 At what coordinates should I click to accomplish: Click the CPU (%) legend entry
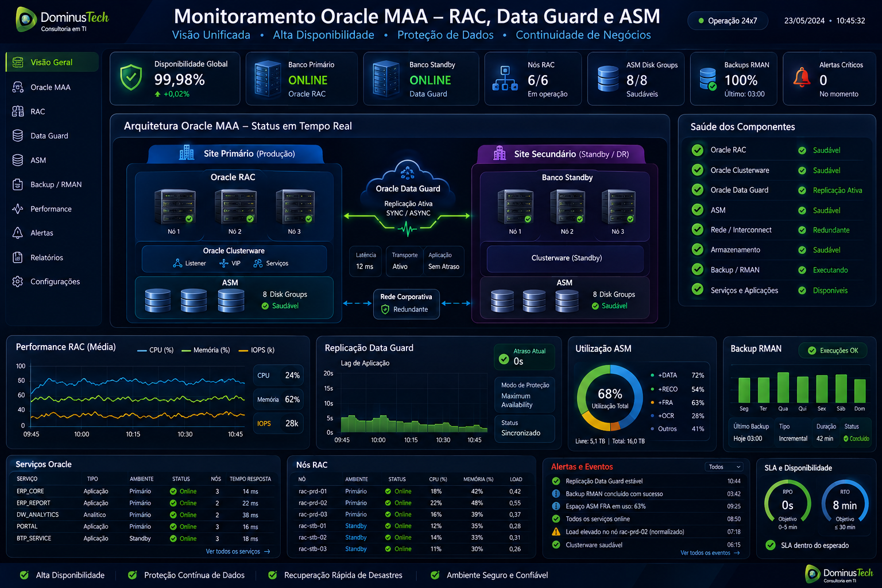(x=156, y=350)
